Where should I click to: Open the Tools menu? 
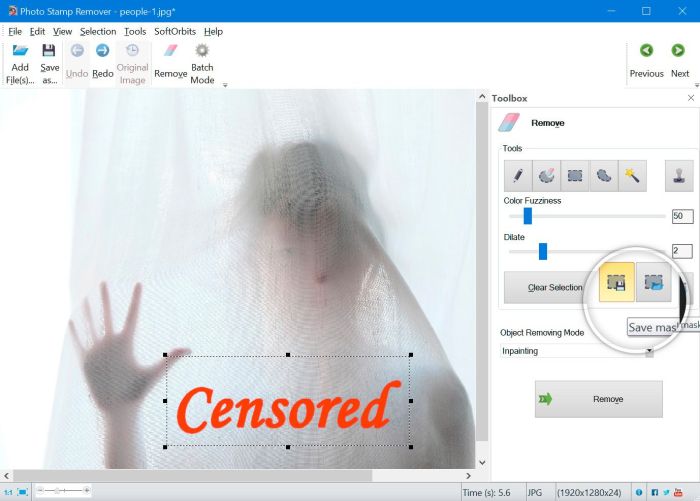click(x=135, y=31)
